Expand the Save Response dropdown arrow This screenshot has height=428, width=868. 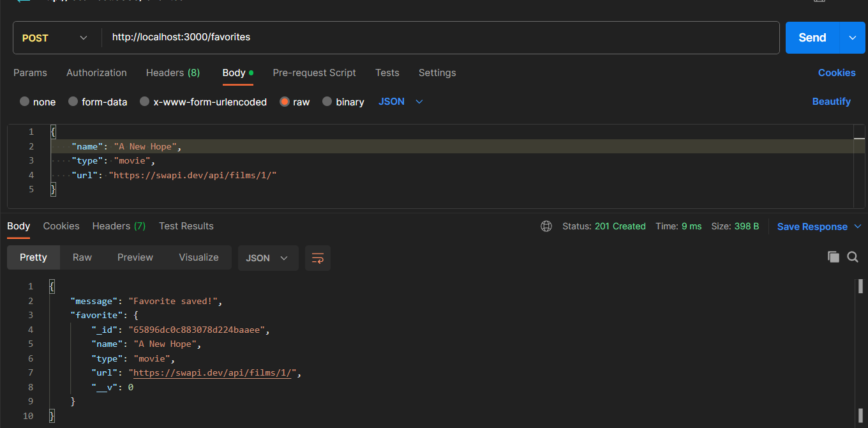(858, 227)
